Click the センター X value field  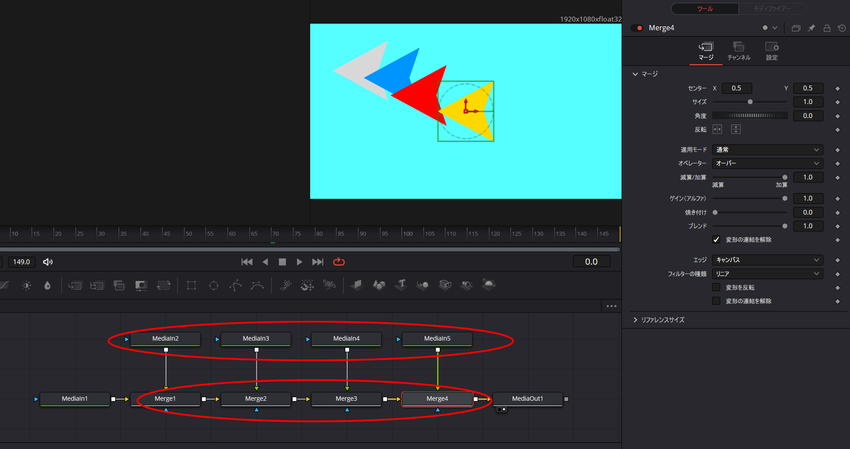(736, 88)
